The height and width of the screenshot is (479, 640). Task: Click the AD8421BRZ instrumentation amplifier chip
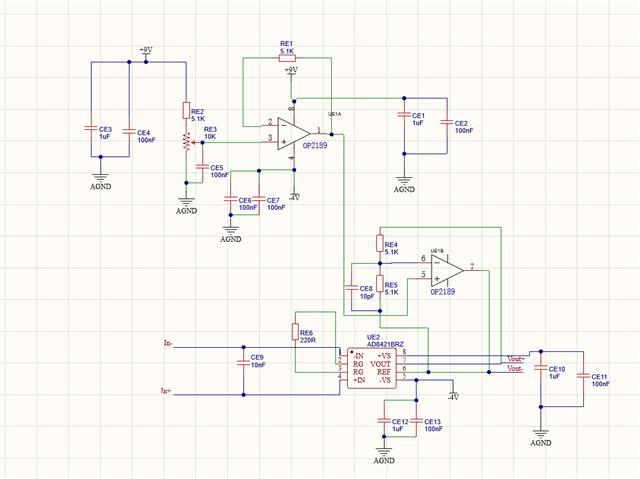(371, 368)
